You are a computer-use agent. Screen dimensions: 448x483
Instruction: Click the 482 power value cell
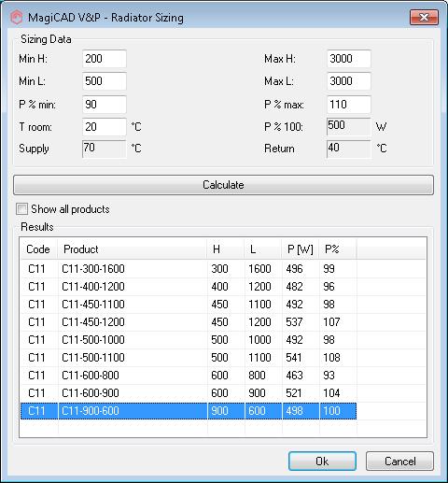[301, 287]
